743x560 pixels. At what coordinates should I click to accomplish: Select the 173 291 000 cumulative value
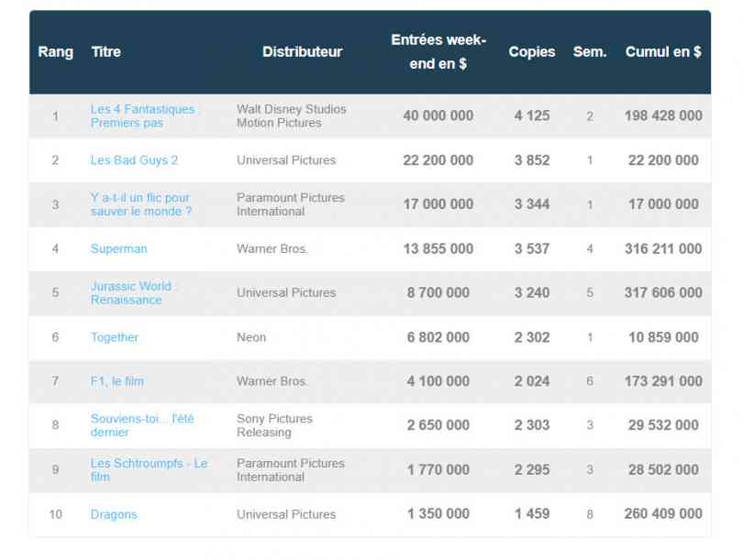click(663, 381)
